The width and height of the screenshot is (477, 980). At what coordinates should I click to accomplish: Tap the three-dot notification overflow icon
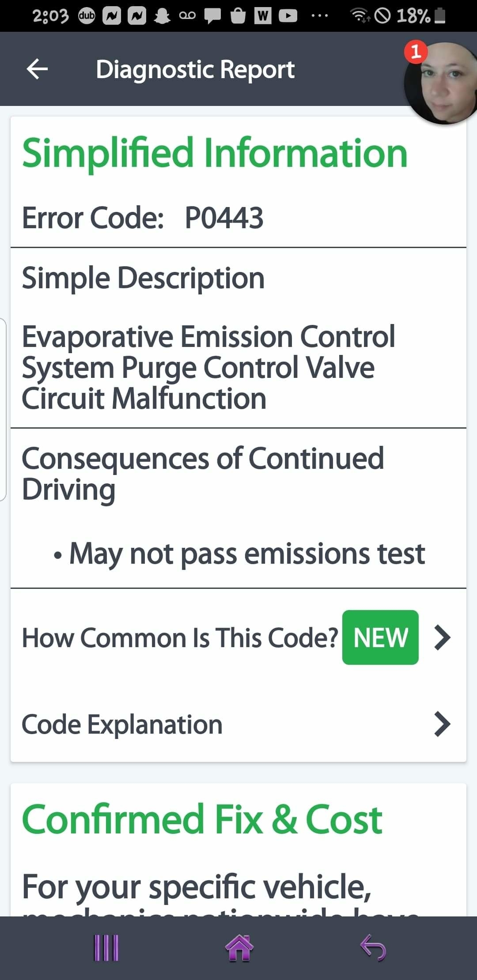click(319, 16)
